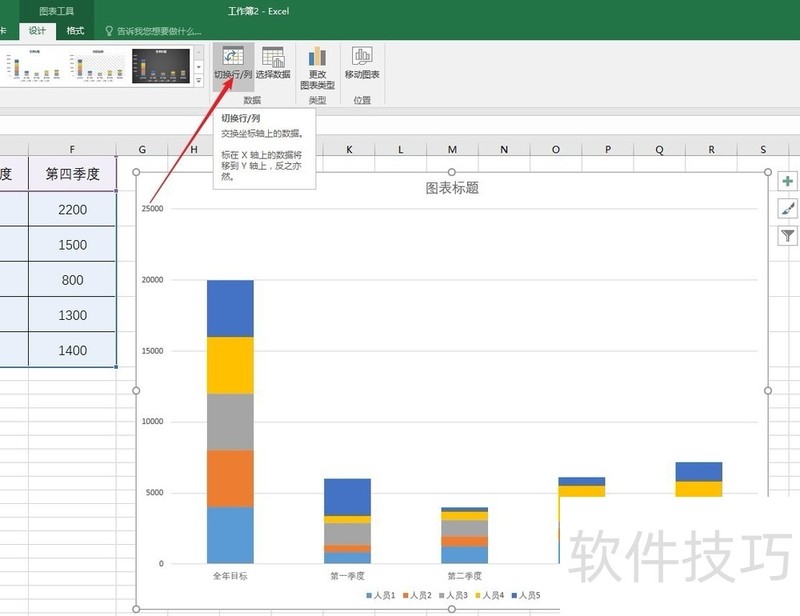Click cell containing 1400

(72, 350)
